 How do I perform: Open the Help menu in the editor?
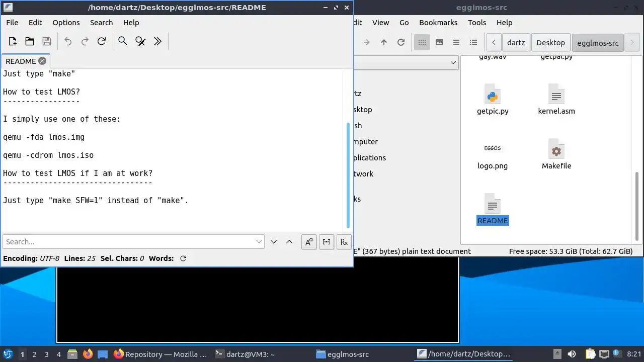[x=131, y=23]
